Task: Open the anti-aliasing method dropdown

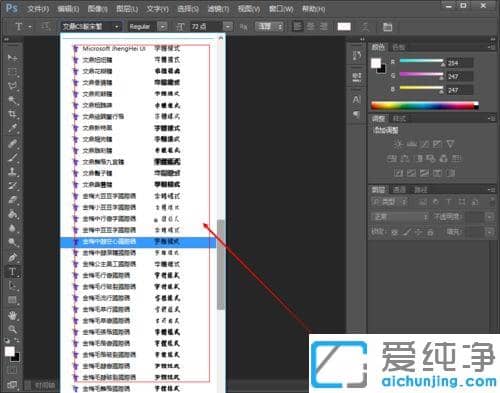Action: coord(269,26)
